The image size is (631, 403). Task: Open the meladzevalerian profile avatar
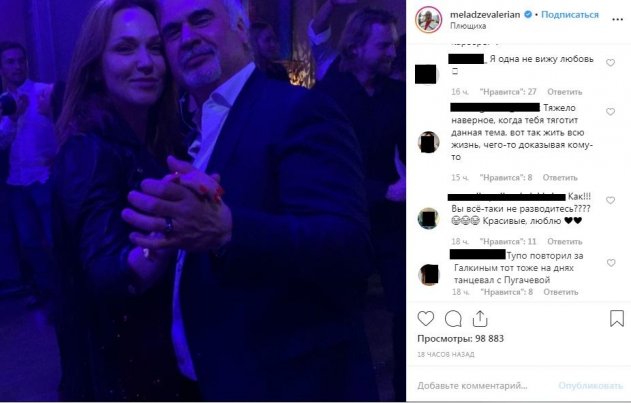[x=426, y=21]
